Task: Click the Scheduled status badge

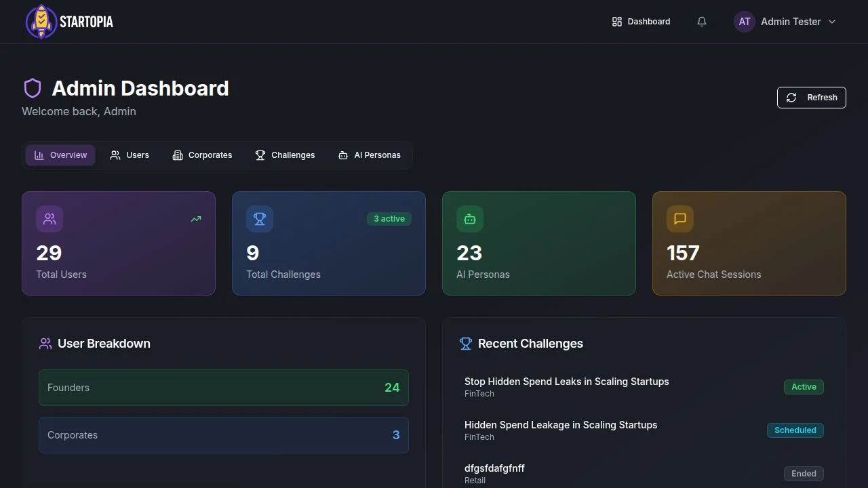Action: 795,430
